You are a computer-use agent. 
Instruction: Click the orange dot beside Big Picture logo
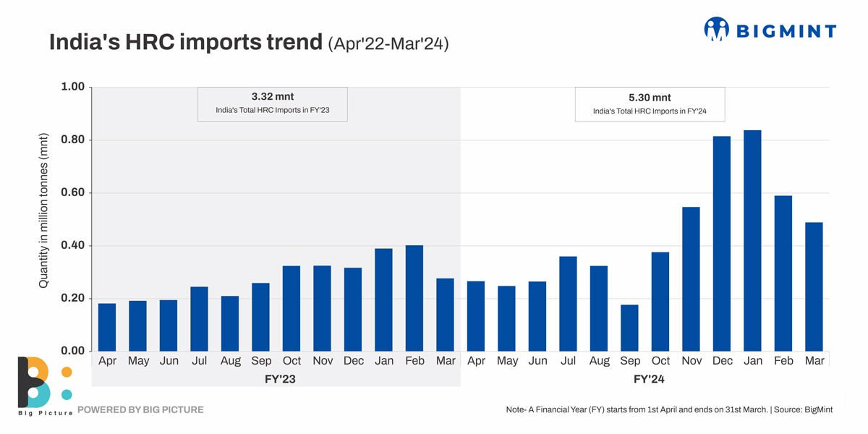coord(67,372)
